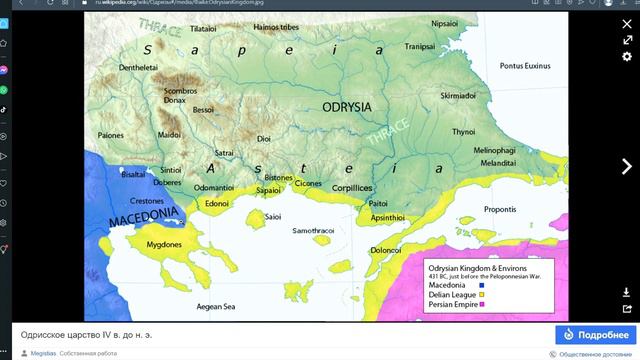Click the browser back arrow
The image size is (640, 360).
click(x=21, y=2)
